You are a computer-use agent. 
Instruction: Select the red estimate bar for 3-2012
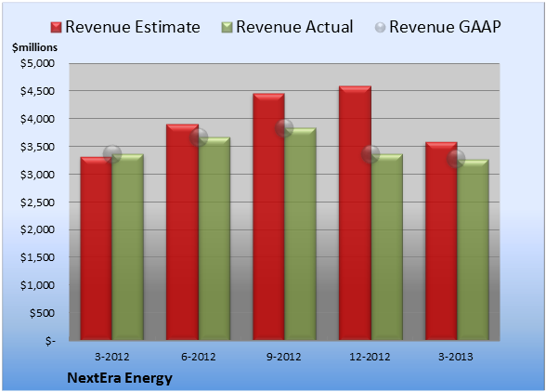click(97, 248)
